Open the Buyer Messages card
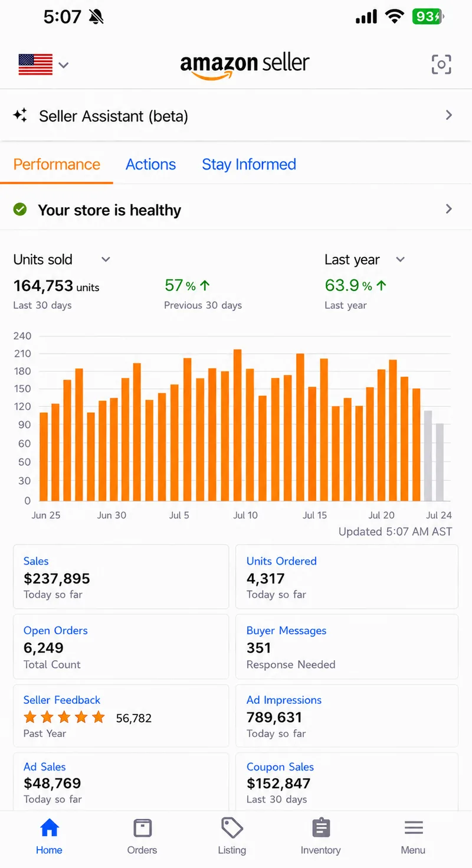472x868 pixels. coord(347,647)
